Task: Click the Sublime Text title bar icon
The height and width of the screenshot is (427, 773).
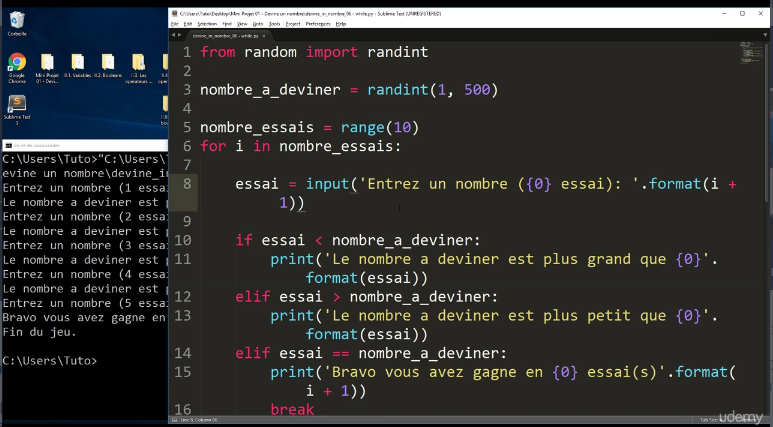Action: click(x=175, y=13)
